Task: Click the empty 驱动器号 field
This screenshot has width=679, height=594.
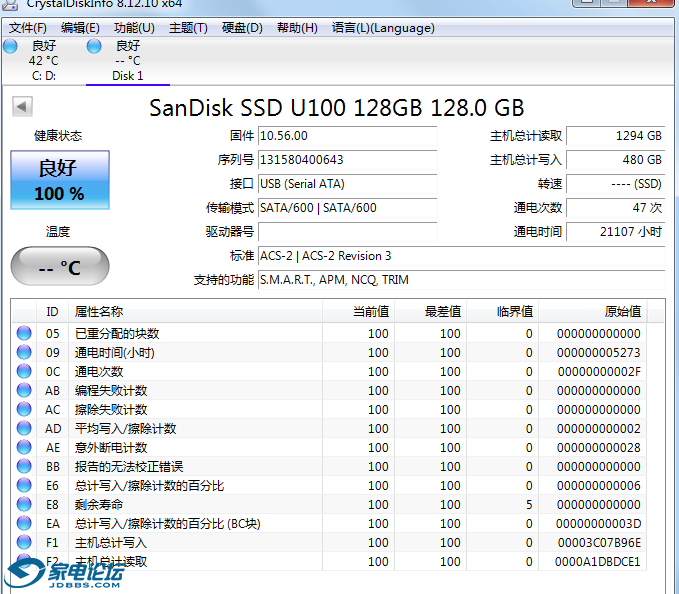Action: (x=347, y=232)
